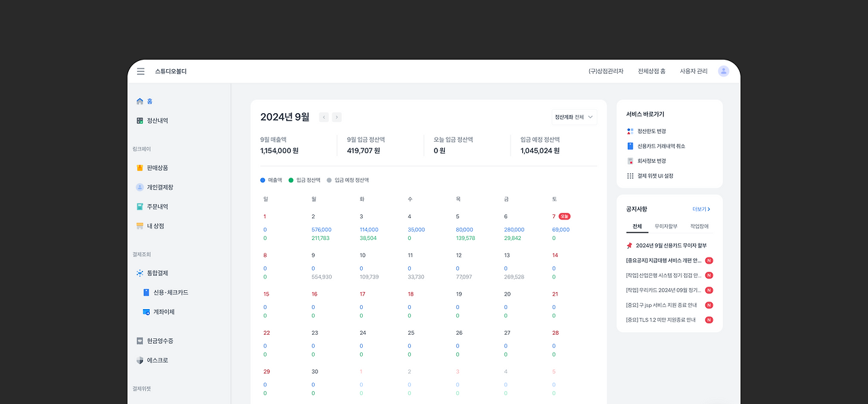Click sales amount 576,000 on the 2nd
The height and width of the screenshot is (404, 868).
point(321,230)
